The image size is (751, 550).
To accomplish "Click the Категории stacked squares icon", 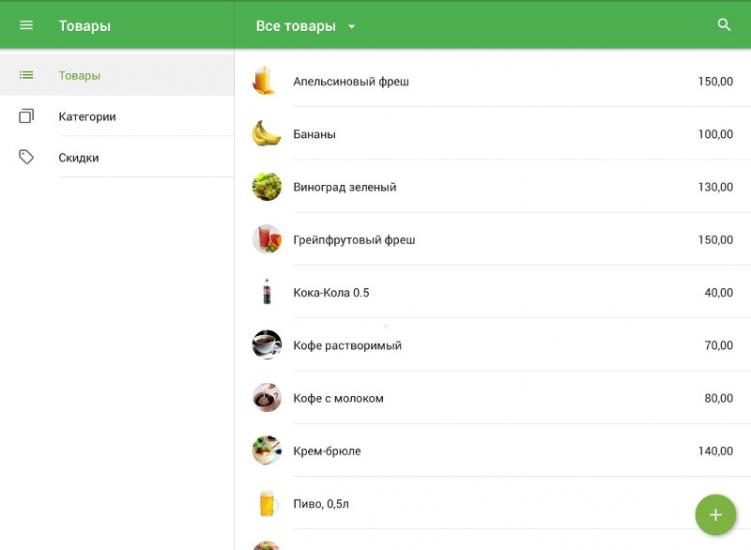I will point(26,116).
